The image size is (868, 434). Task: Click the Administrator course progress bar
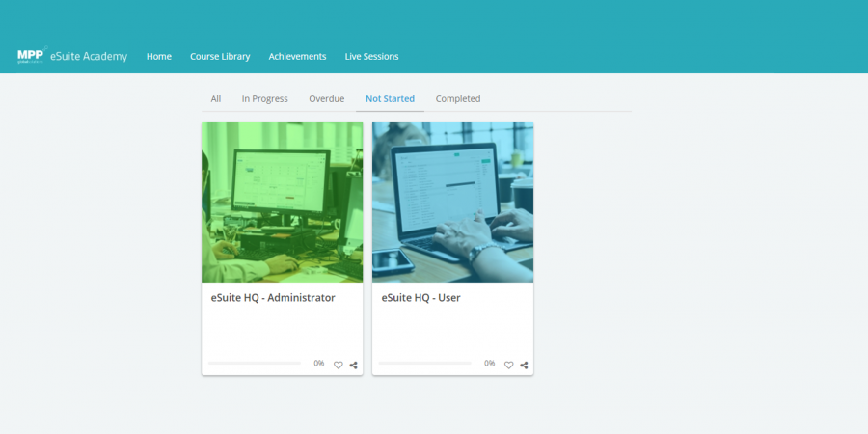point(255,364)
